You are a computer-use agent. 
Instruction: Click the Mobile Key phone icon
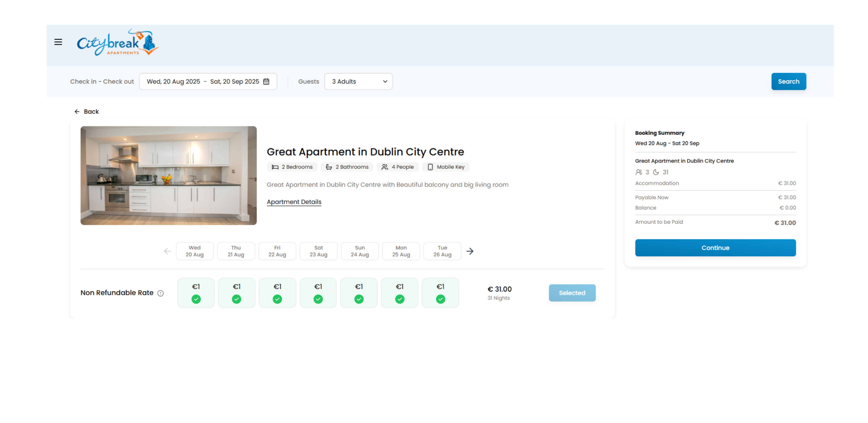(430, 167)
